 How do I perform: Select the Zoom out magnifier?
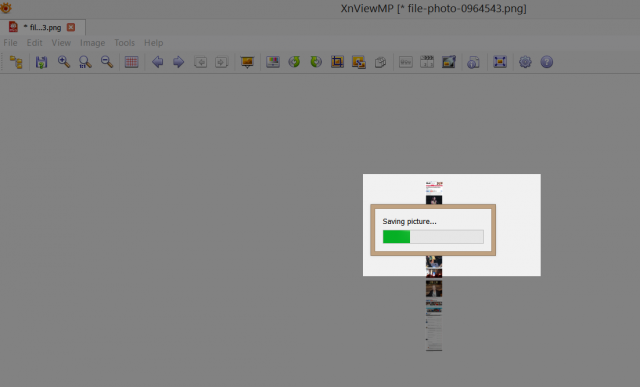[x=107, y=62]
